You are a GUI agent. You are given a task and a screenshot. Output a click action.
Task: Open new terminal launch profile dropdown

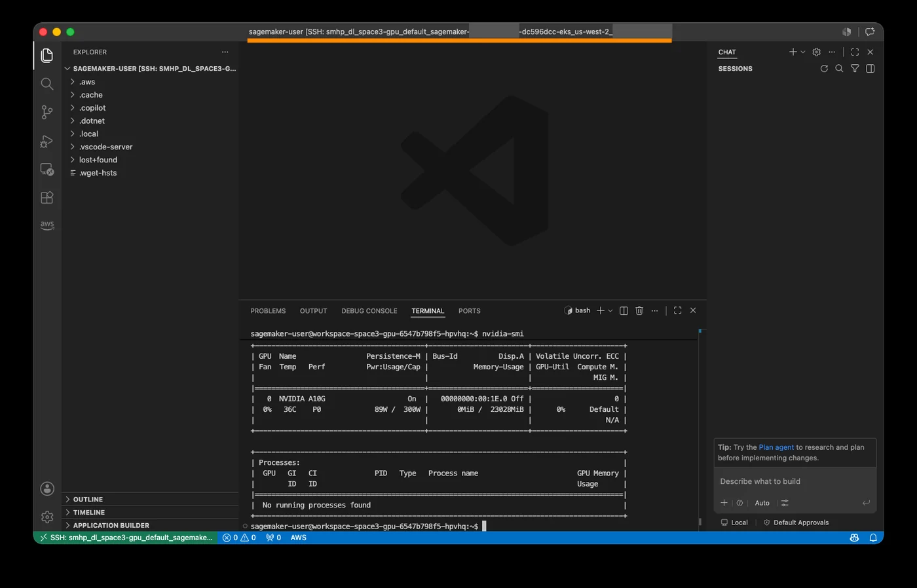coord(610,310)
